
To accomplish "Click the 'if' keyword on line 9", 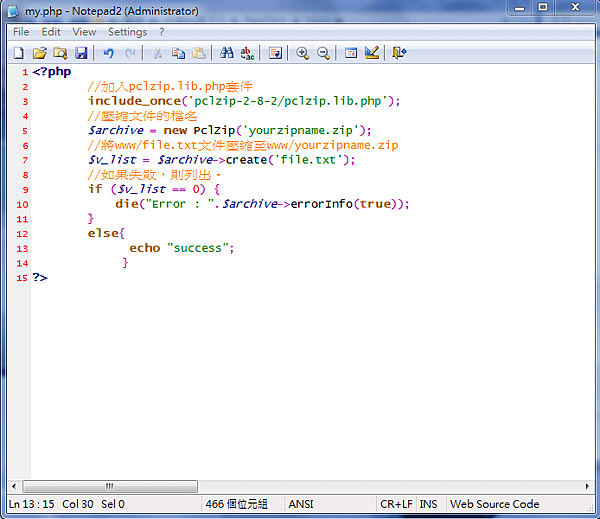I will tap(95, 189).
